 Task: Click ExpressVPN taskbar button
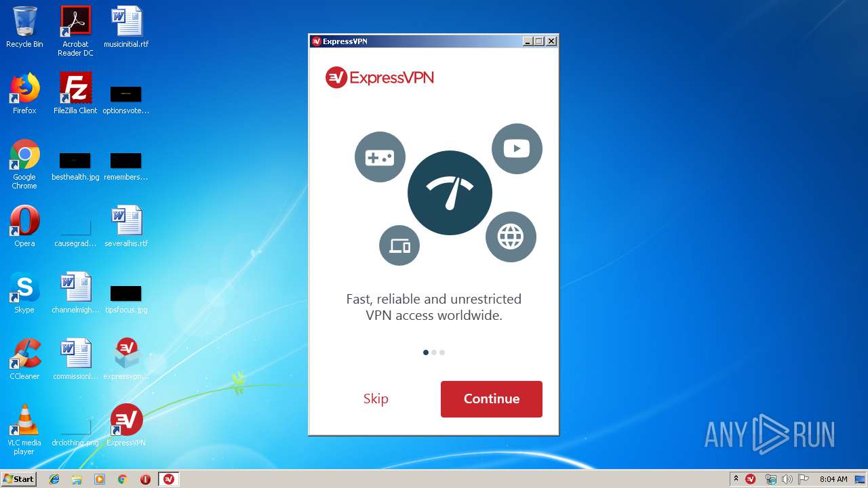[x=169, y=479]
